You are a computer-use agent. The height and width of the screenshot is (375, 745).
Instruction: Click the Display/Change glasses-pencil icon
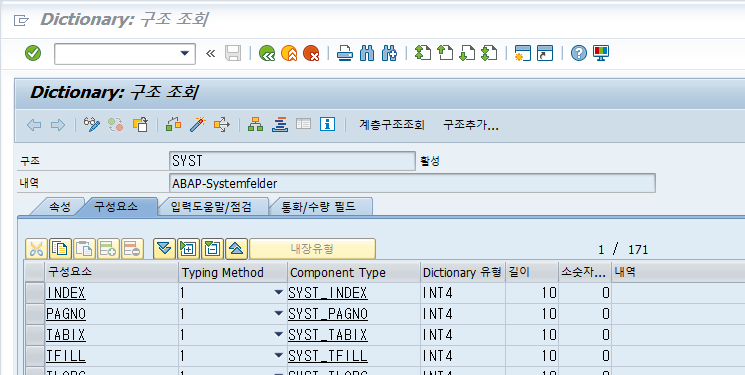[x=91, y=125]
